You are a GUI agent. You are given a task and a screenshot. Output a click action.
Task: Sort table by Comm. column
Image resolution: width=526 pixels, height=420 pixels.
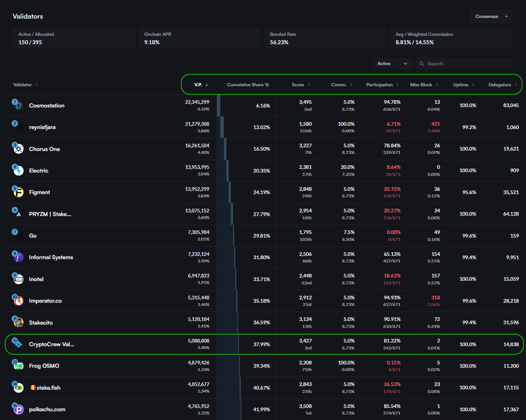point(342,85)
